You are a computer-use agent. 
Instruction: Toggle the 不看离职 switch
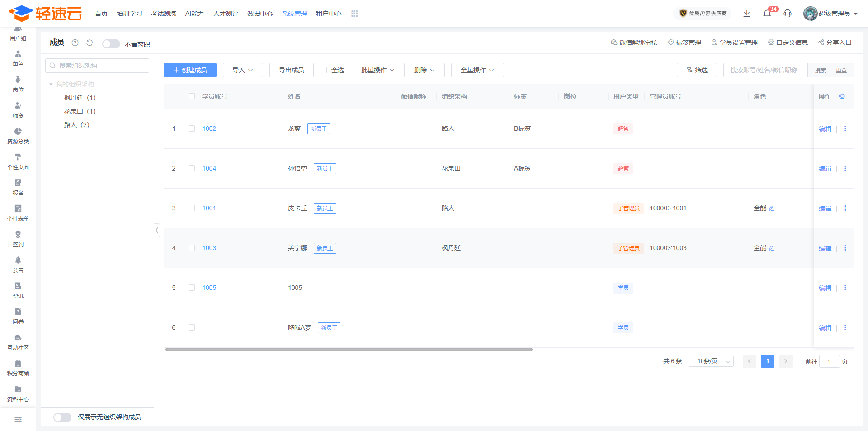point(111,44)
